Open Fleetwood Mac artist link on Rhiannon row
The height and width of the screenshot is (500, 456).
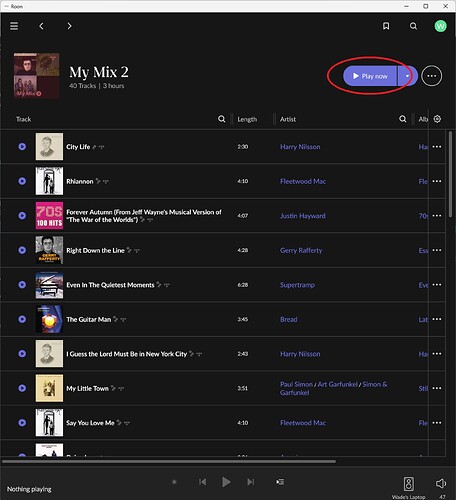point(303,181)
